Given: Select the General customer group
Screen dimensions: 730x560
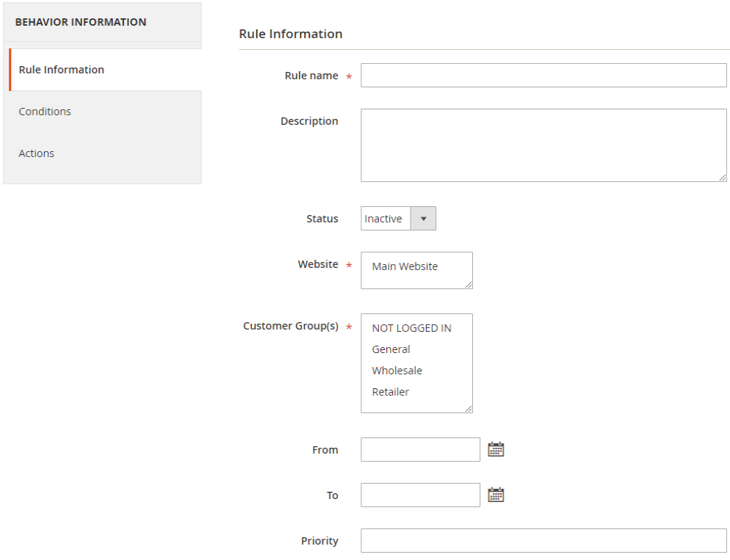Looking at the screenshot, I should 391,349.
